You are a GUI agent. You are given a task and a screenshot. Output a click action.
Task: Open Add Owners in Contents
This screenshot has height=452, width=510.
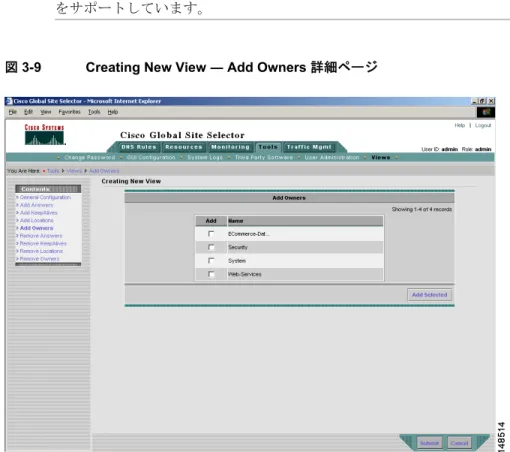pyautogui.click(x=37, y=228)
